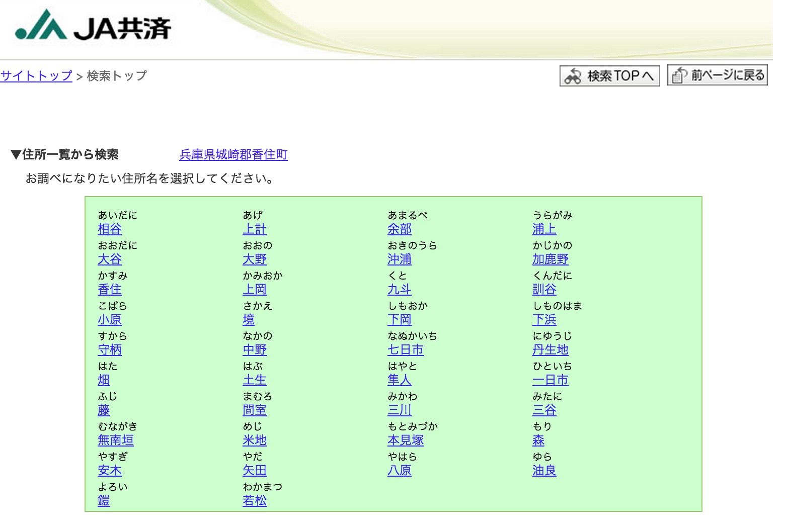This screenshot has width=785, height=532.
Task: Click the 米地 address link
Action: click(255, 440)
